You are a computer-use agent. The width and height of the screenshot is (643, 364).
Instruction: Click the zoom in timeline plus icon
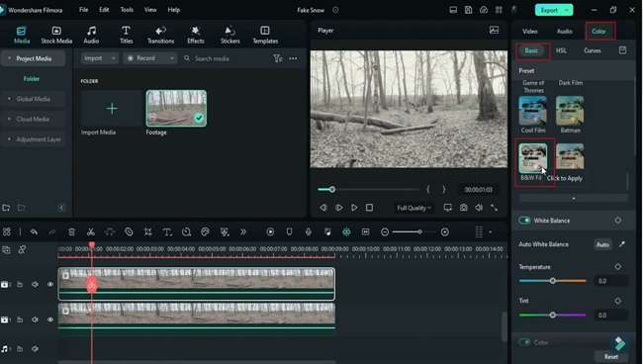(445, 232)
